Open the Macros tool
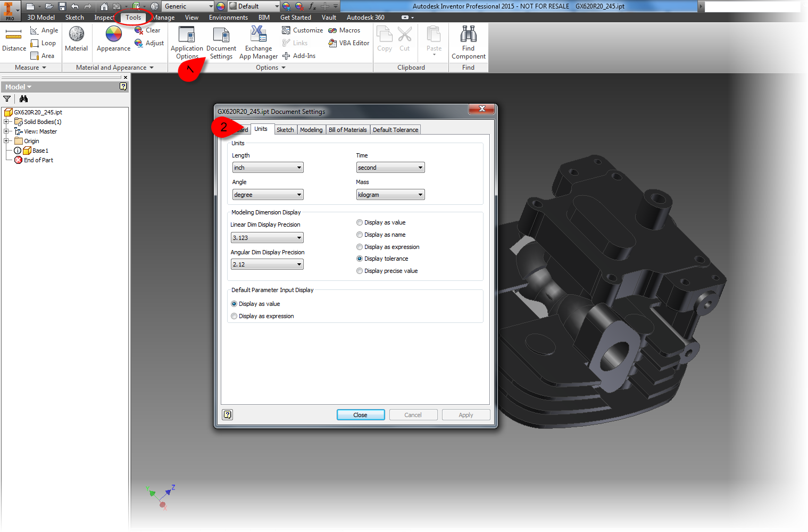Image resolution: width=808 pixels, height=532 pixels. (344, 30)
